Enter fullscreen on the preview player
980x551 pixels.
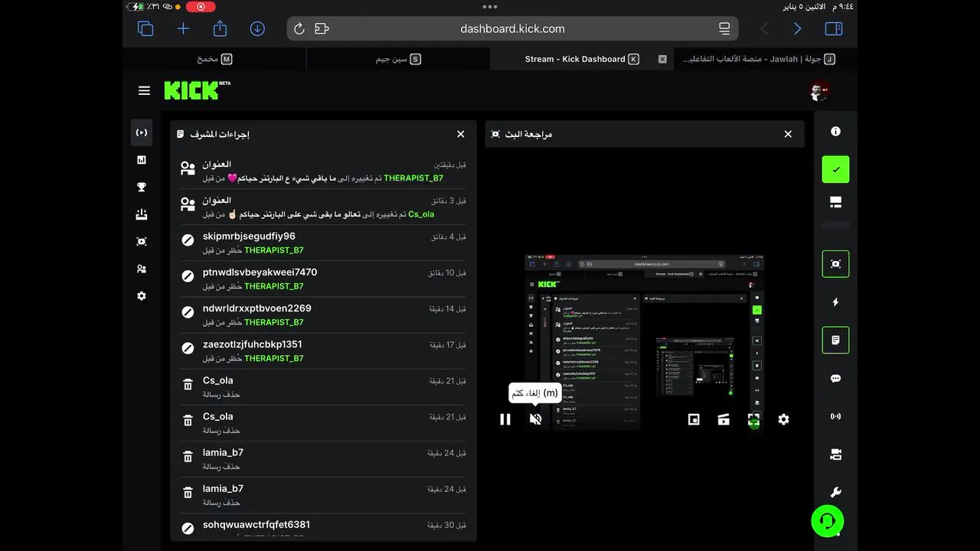(753, 419)
